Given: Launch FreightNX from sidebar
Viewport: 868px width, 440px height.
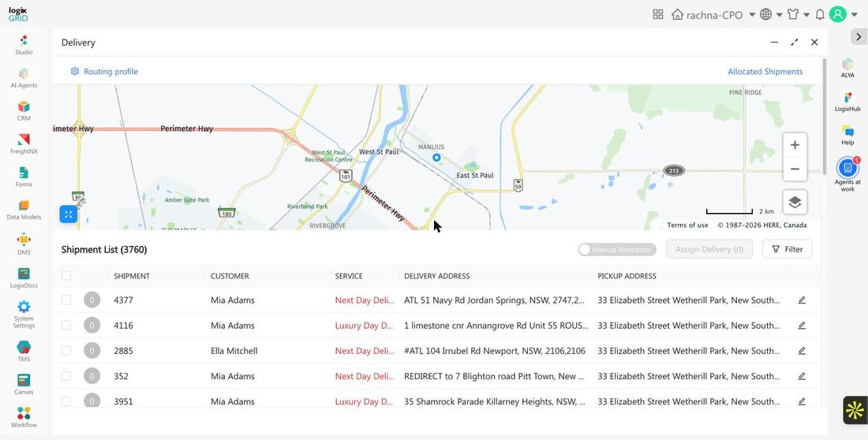Looking at the screenshot, I should [x=23, y=144].
